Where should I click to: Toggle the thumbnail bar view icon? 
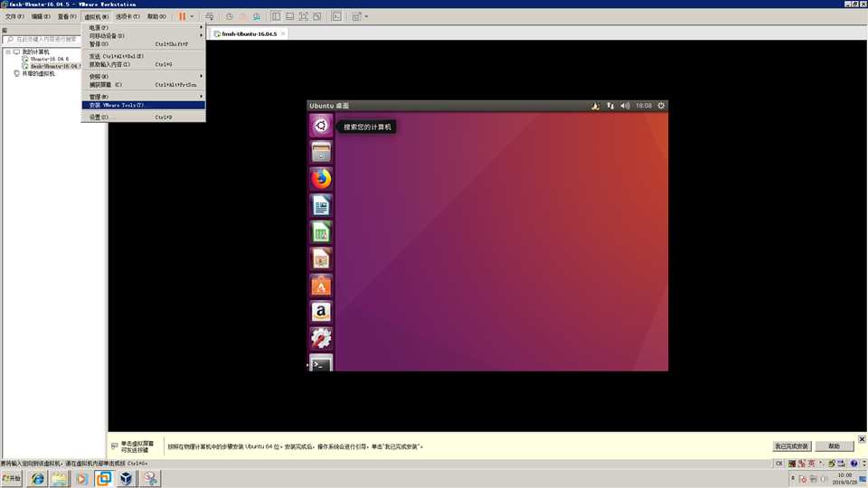pos(289,16)
